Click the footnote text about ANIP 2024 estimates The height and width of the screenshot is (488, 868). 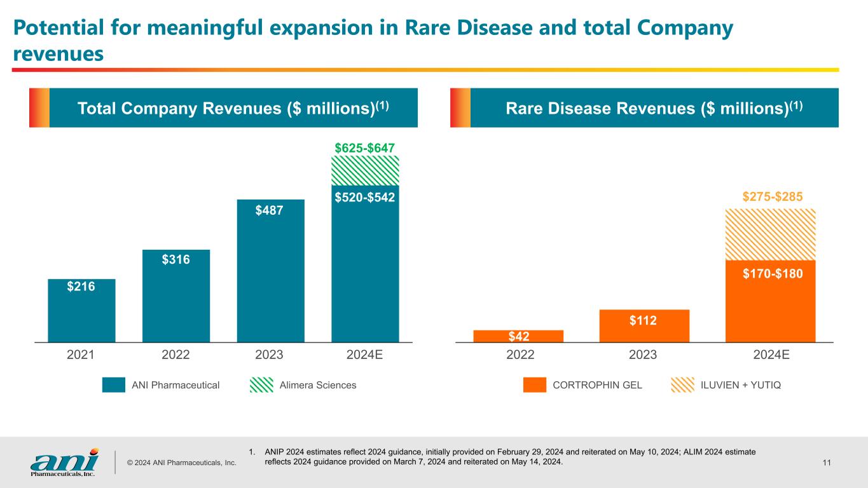509,457
